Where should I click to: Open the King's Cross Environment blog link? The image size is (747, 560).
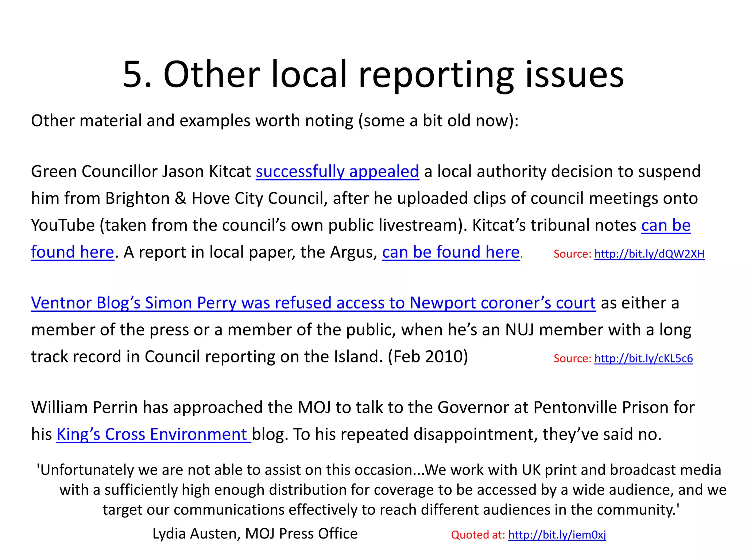point(153,435)
